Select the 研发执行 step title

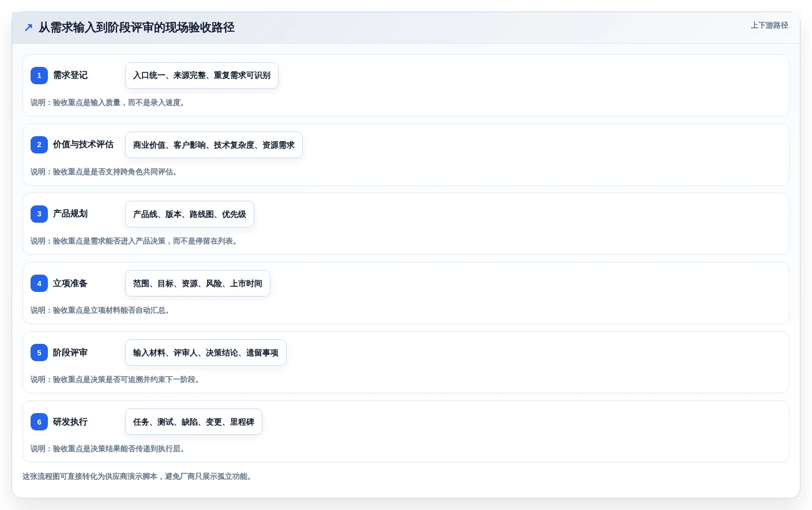[70, 422]
